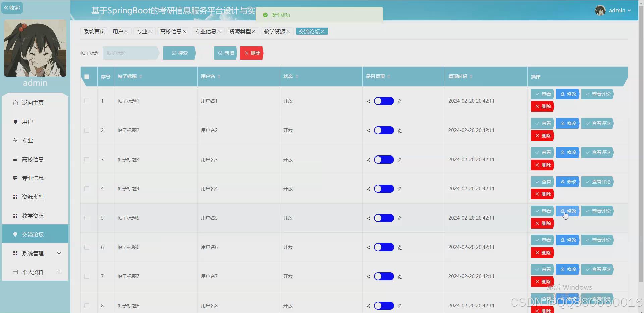Click the admin avatar in the top bar

[x=600, y=10]
